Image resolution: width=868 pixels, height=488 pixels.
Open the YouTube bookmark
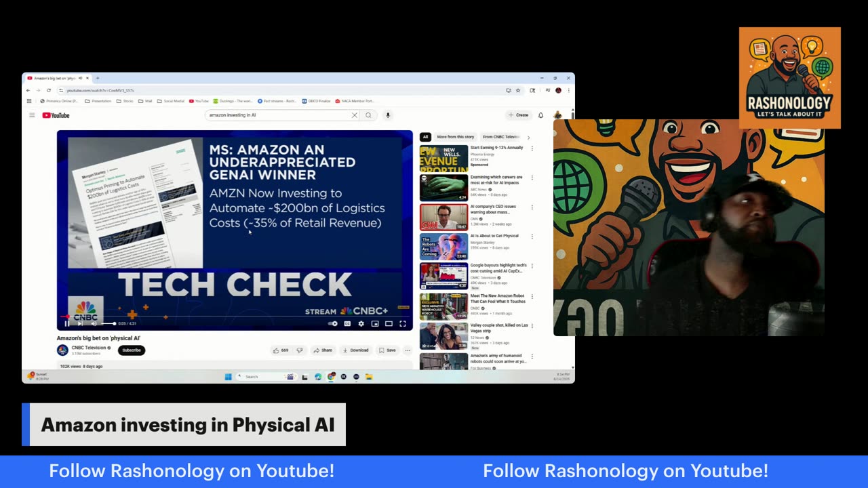coord(199,101)
